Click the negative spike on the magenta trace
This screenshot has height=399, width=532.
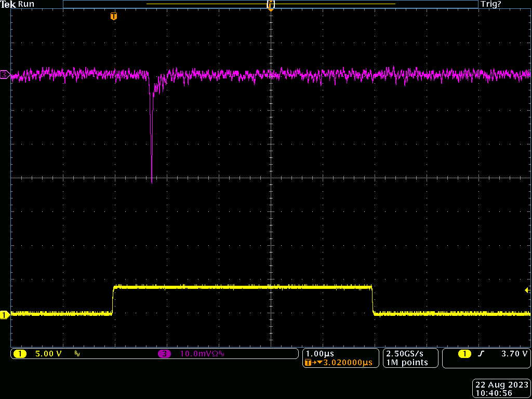(151, 136)
